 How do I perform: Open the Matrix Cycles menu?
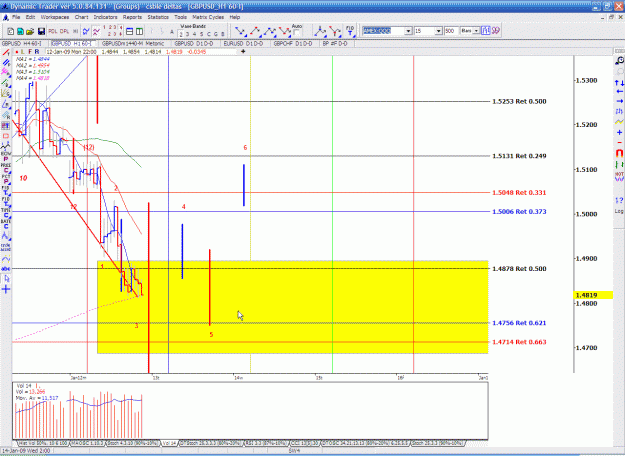[x=208, y=17]
